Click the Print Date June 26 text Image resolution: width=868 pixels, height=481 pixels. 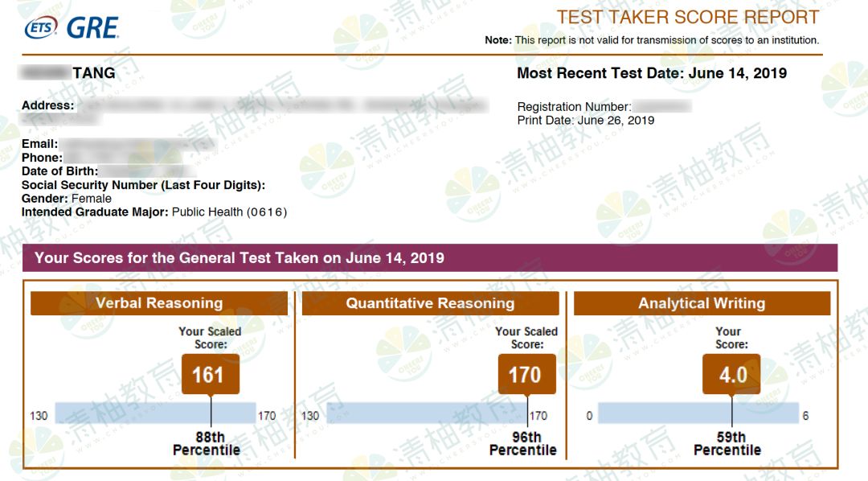click(586, 121)
